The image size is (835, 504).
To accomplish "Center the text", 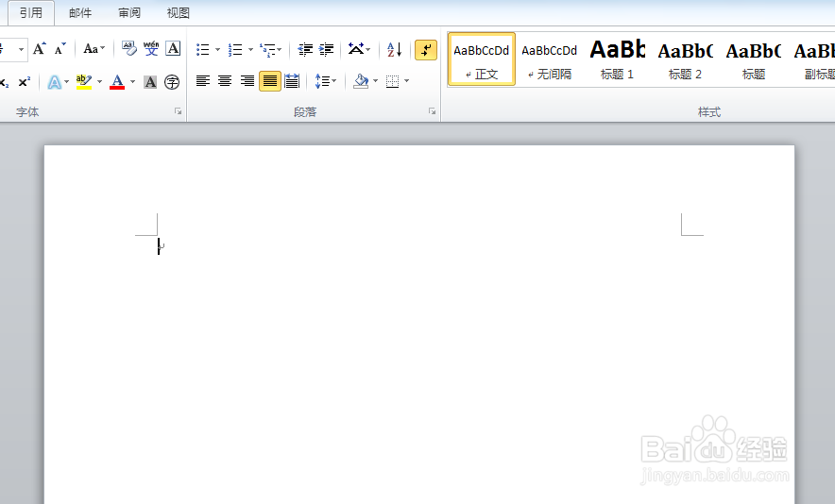I will (225, 81).
